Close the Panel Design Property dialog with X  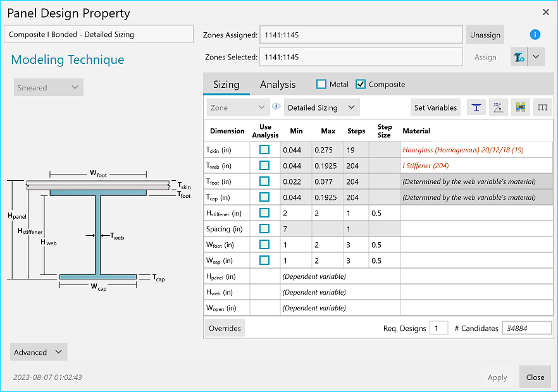pos(545,13)
